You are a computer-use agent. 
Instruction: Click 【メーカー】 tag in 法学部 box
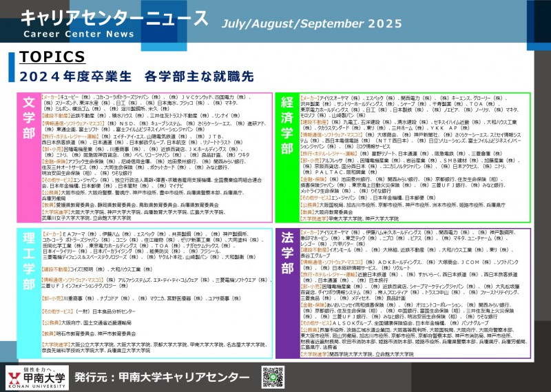(309, 232)
